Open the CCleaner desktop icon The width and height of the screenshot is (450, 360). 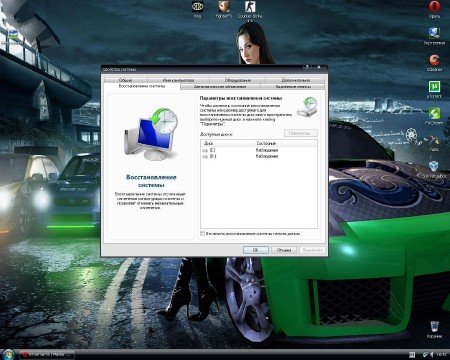tap(434, 62)
